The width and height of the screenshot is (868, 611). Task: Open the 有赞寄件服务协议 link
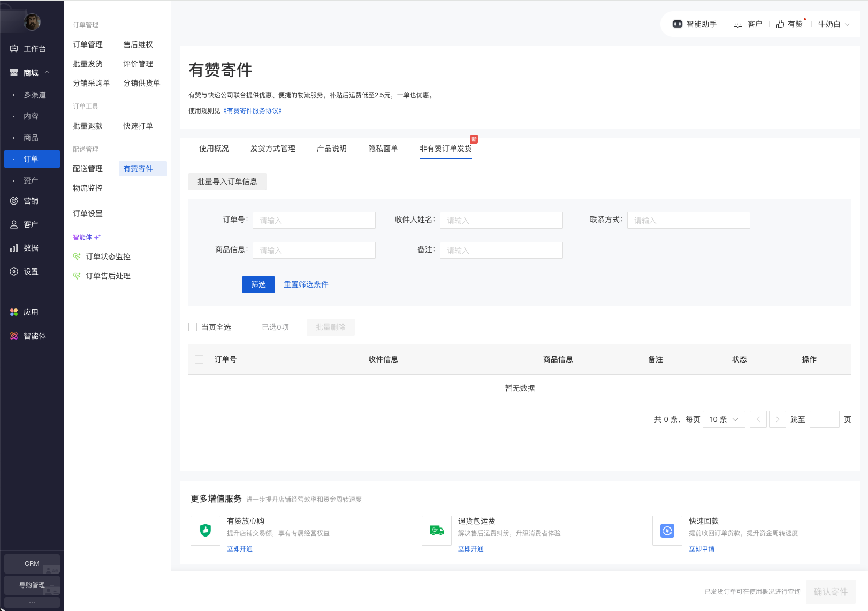(253, 111)
